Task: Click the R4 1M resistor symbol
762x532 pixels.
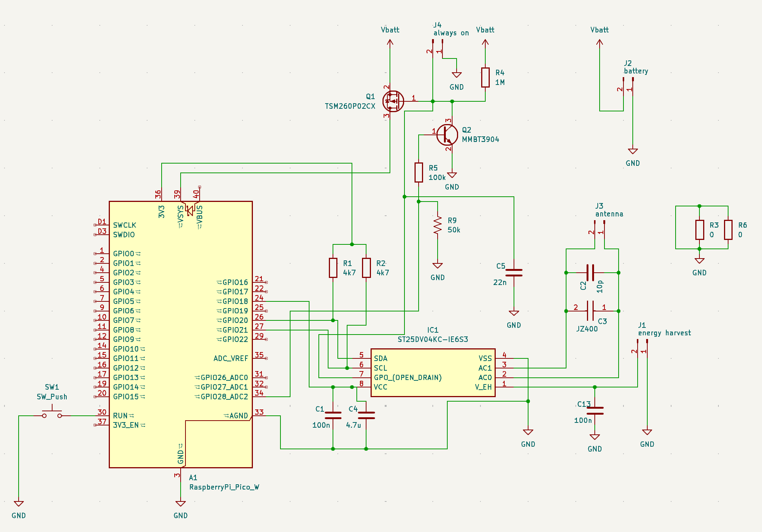Action: (485, 77)
